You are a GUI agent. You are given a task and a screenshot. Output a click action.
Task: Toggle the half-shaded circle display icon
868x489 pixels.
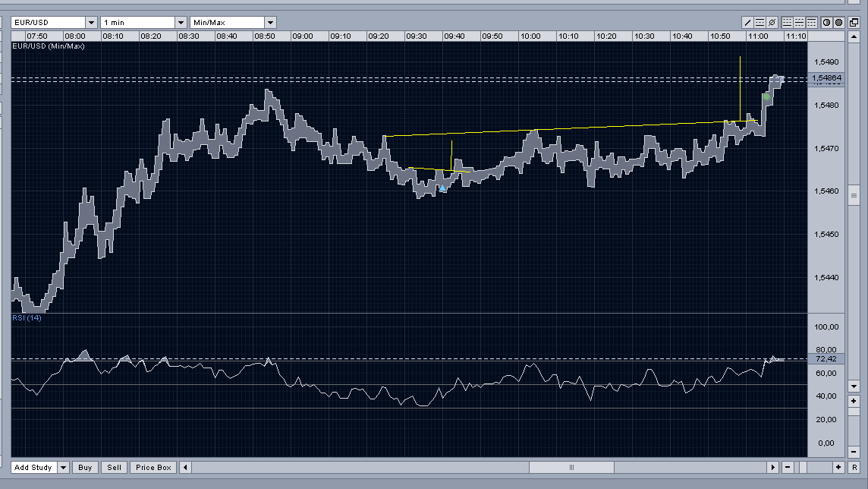(827, 23)
